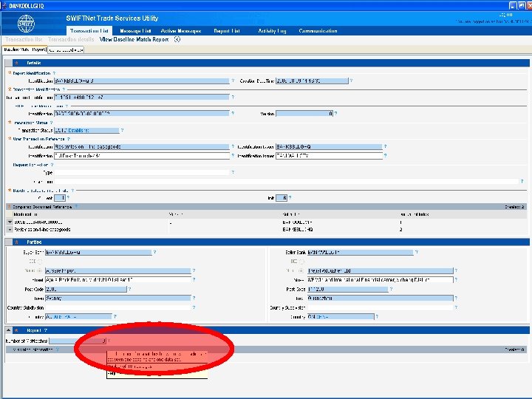Collapse the Report section with its arrow
Image resolution: width=532 pixels, height=399 pixels.
[8, 330]
